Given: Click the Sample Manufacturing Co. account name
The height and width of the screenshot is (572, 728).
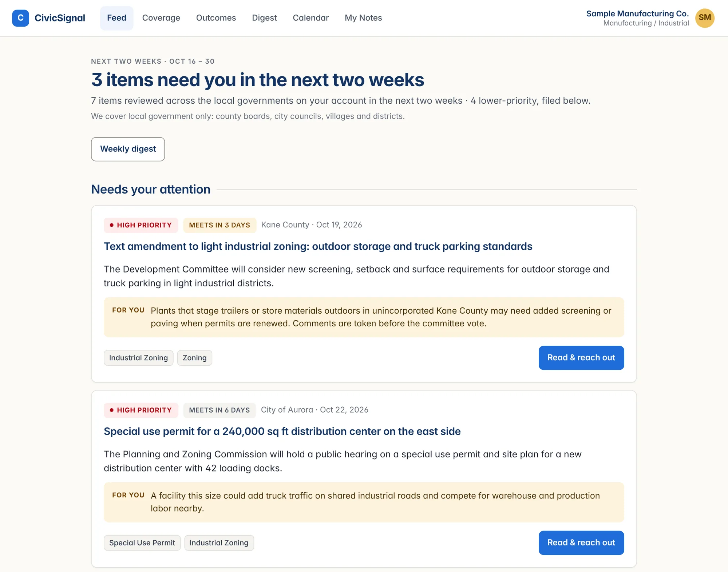Looking at the screenshot, I should 637,13.
